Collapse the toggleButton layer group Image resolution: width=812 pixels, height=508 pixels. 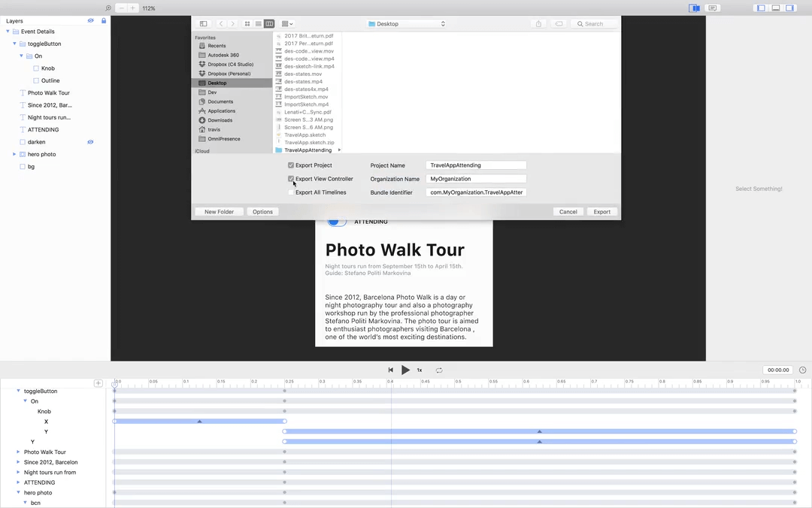pyautogui.click(x=14, y=44)
